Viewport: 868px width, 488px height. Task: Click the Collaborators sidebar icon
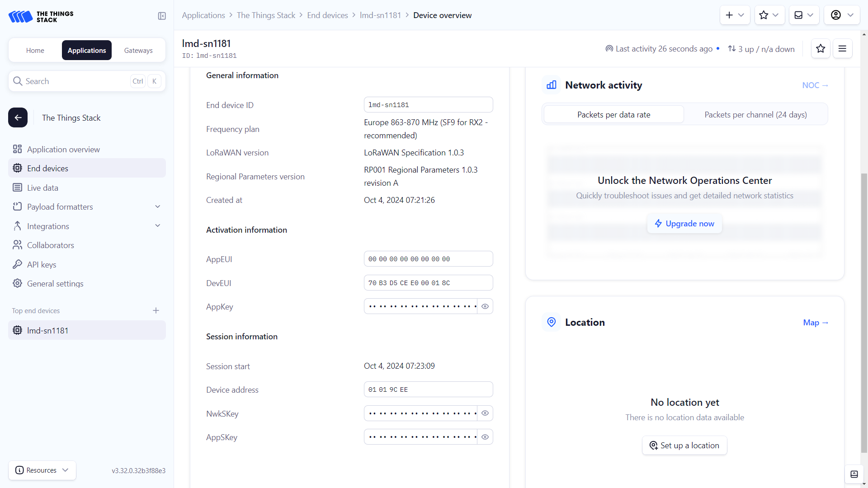point(17,245)
